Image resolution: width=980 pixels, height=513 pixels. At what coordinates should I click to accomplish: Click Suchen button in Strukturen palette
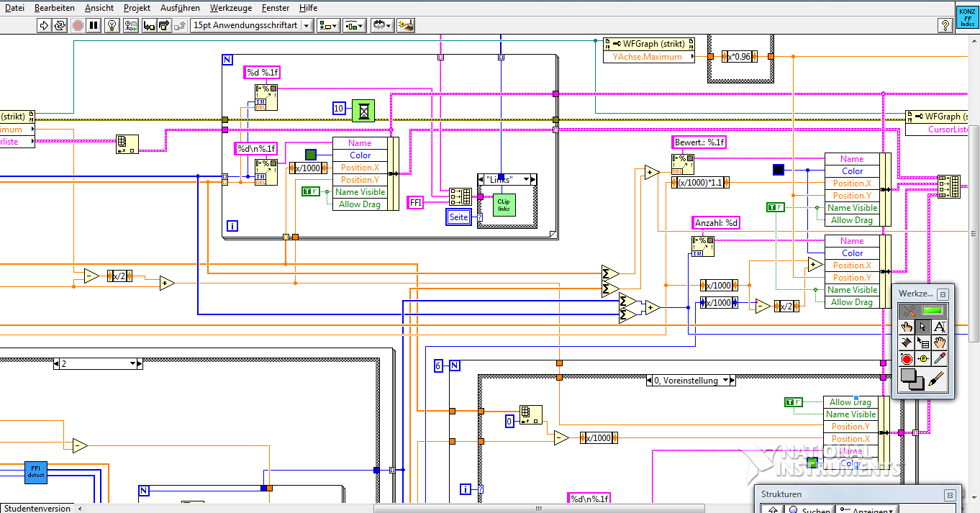[808, 509]
